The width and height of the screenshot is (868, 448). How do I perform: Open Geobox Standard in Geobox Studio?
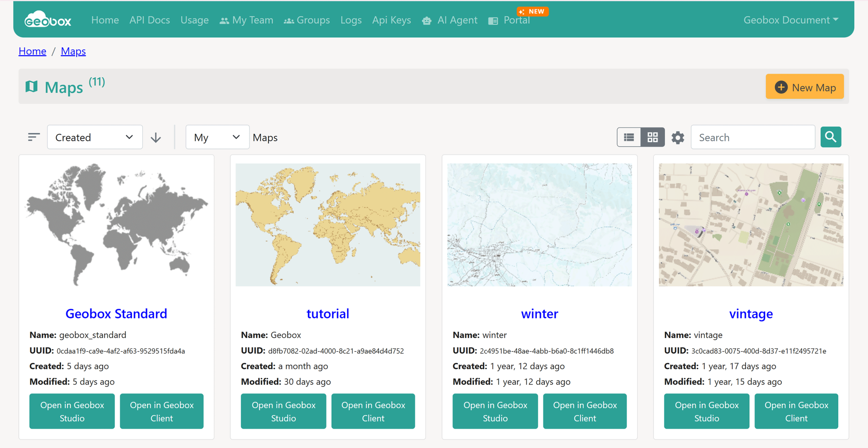click(x=72, y=411)
